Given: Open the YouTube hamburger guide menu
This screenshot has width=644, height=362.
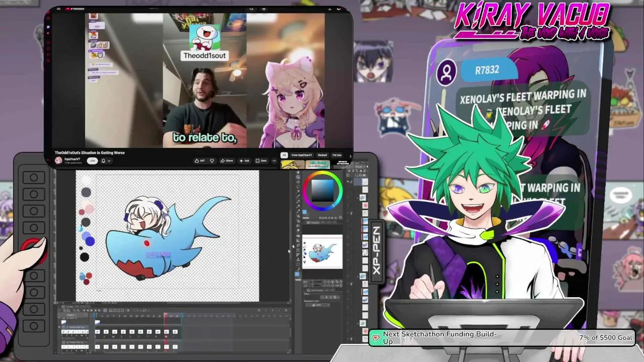Looking at the screenshot, I should point(59,9).
